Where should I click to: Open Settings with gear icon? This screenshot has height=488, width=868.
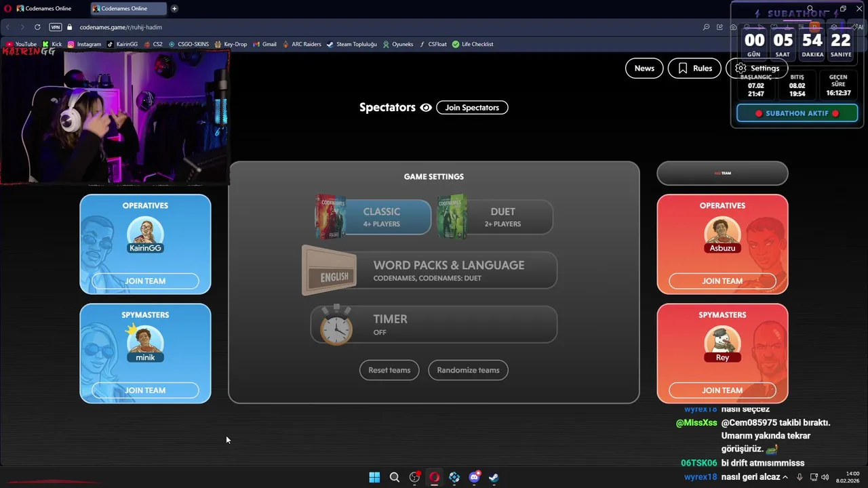click(x=757, y=68)
